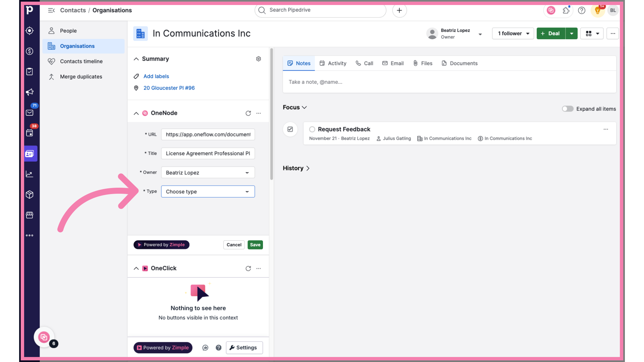
Task: Open Marketplace store icon in sidebar
Action: [30, 215]
